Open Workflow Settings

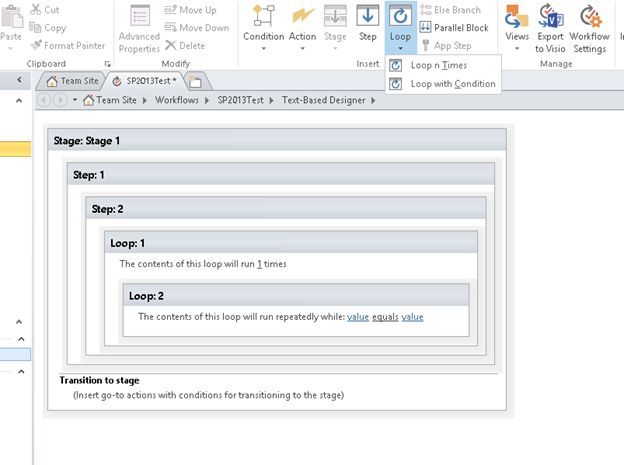(589, 27)
